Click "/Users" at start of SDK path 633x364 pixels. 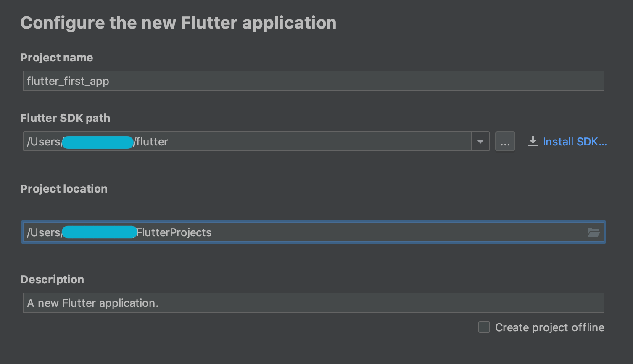[x=44, y=142]
